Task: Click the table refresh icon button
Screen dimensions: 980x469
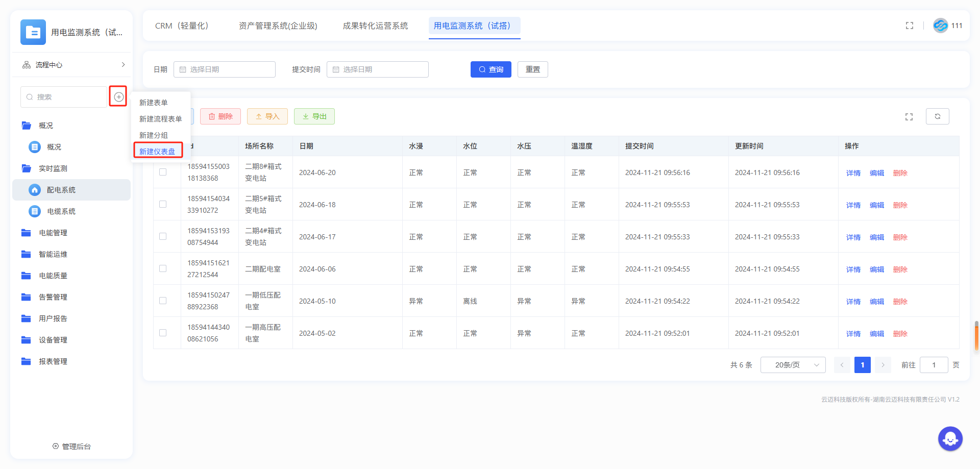Action: pyautogui.click(x=937, y=116)
